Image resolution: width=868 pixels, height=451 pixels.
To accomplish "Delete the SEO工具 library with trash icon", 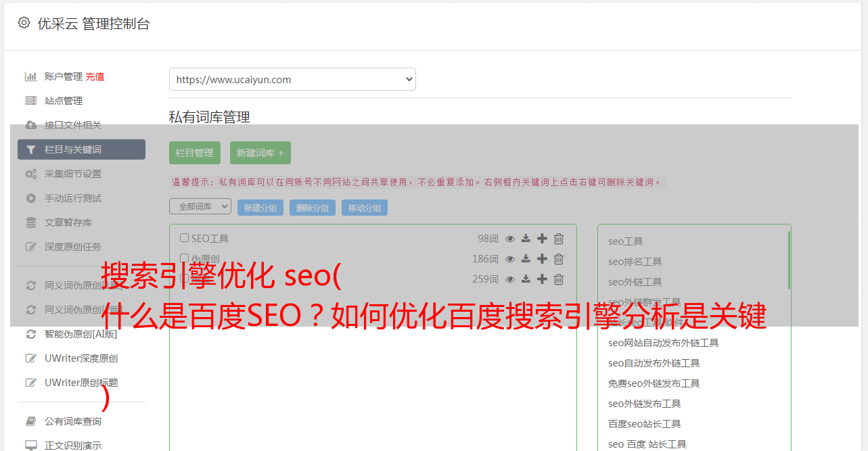I will [x=559, y=239].
